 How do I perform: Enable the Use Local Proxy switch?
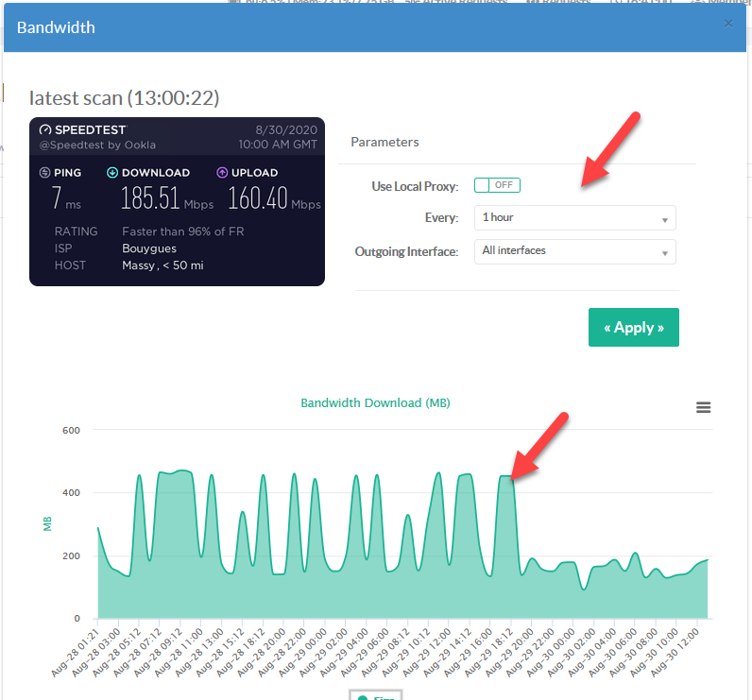497,185
